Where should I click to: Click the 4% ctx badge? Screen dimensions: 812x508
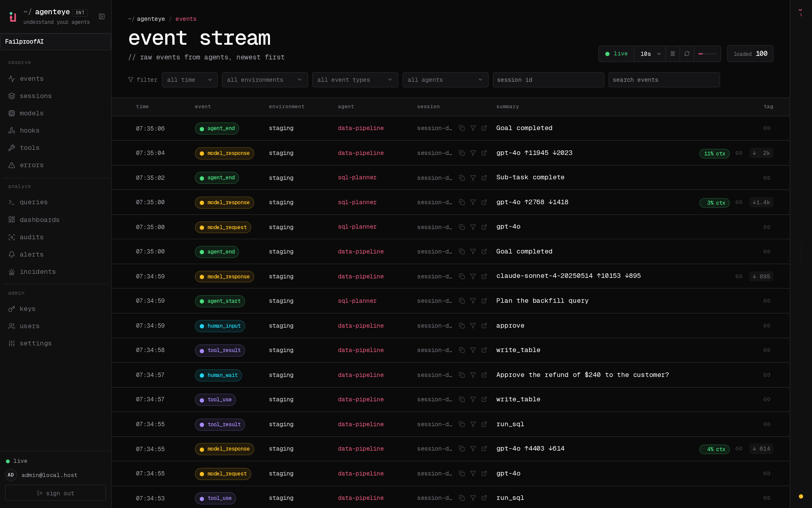tap(714, 449)
